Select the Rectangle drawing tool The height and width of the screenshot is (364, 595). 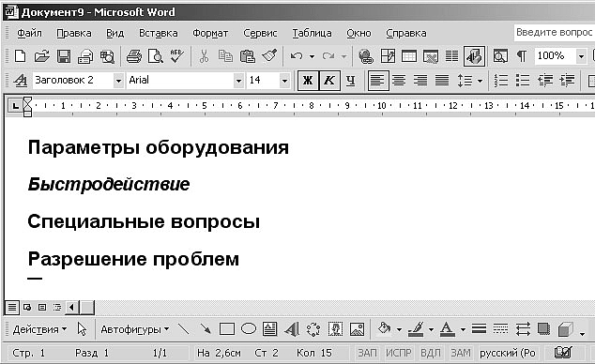tap(226, 329)
